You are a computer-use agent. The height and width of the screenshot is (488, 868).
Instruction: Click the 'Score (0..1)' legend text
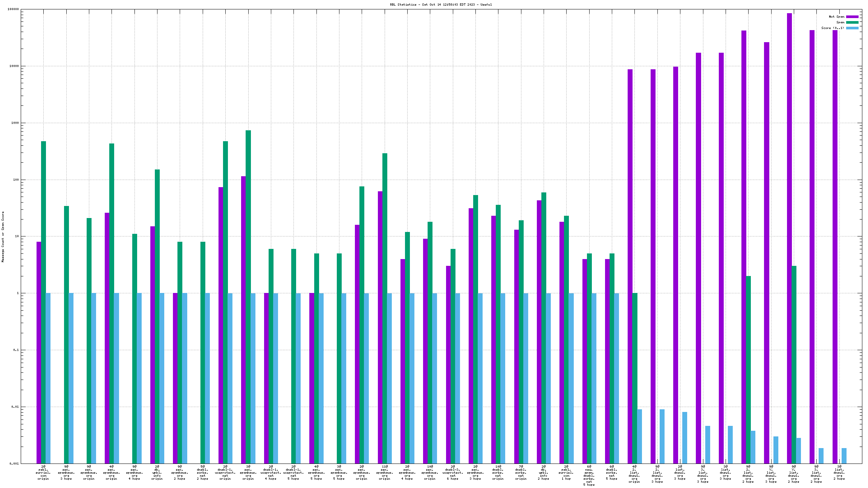point(833,28)
